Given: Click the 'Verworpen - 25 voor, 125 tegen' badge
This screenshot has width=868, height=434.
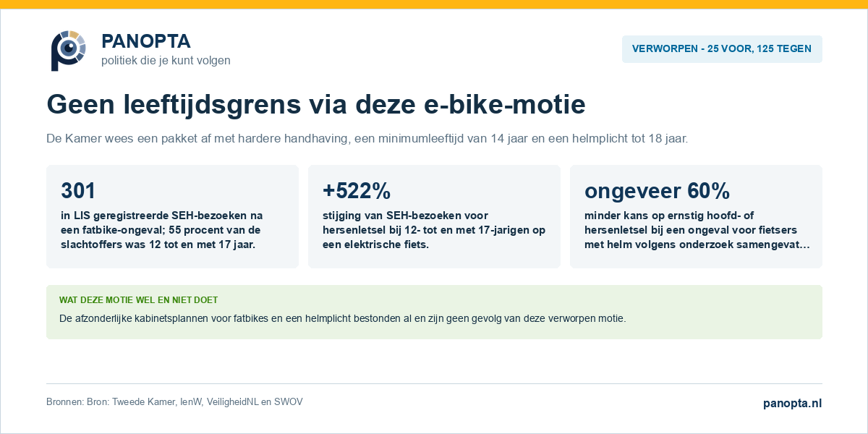Looking at the screenshot, I should click(722, 49).
